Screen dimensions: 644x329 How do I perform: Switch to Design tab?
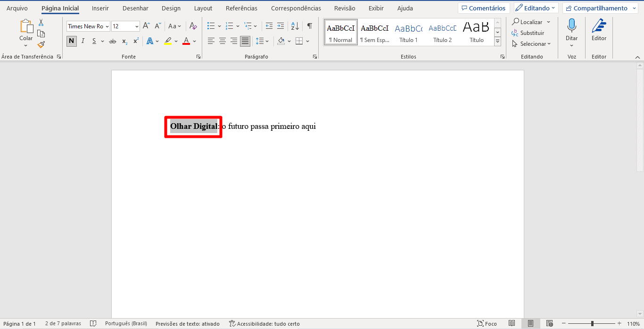[x=171, y=8]
